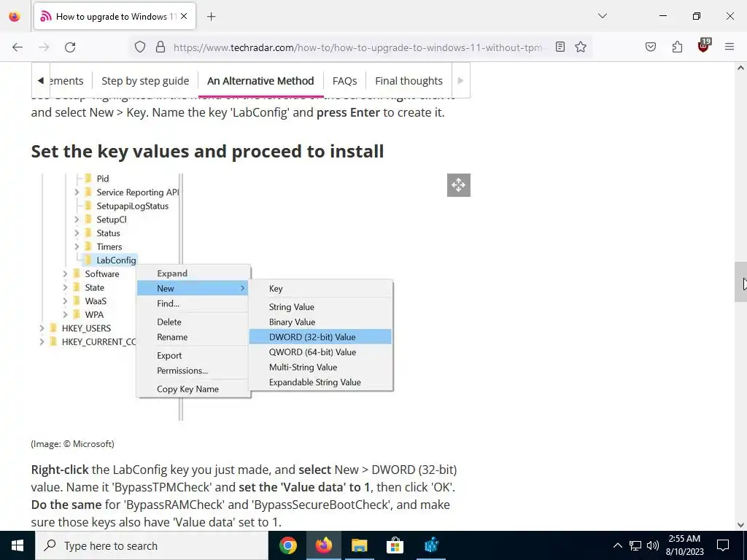Jump to FAQs section

point(344,81)
